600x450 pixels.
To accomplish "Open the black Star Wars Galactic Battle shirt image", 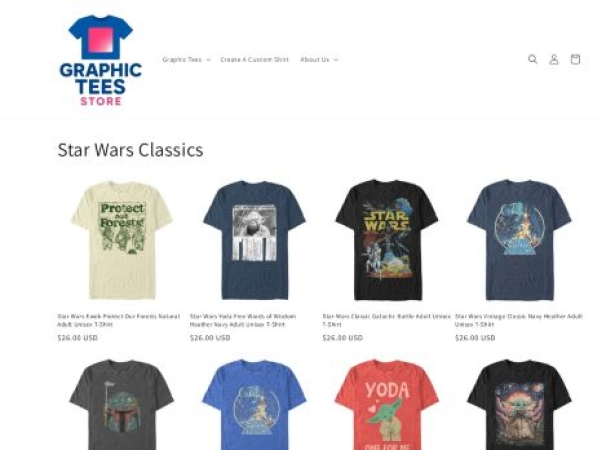I will (387, 240).
